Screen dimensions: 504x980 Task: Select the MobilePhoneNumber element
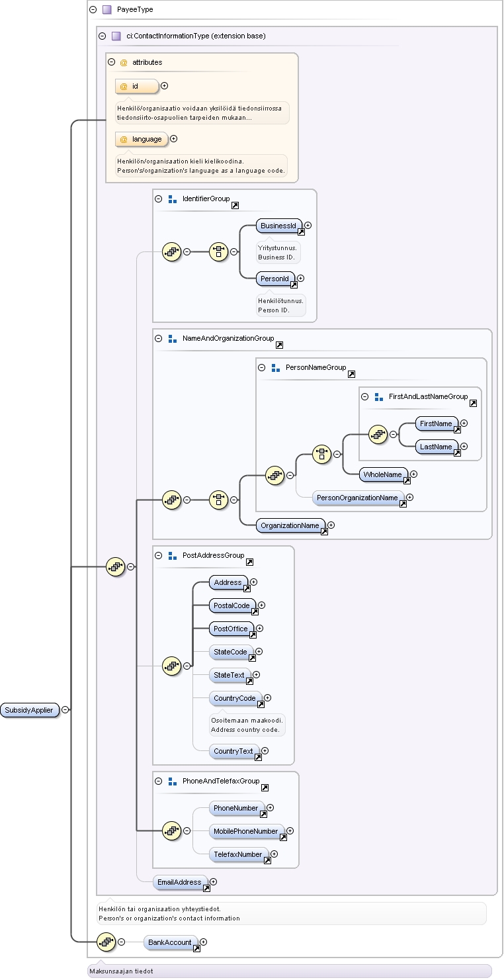(x=247, y=831)
